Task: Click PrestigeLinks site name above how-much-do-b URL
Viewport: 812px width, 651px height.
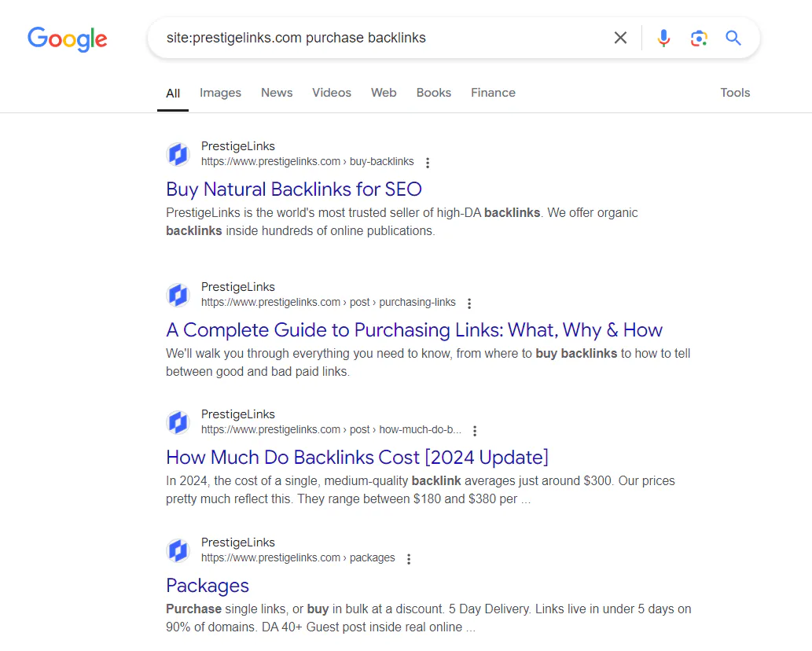Action: pos(237,415)
